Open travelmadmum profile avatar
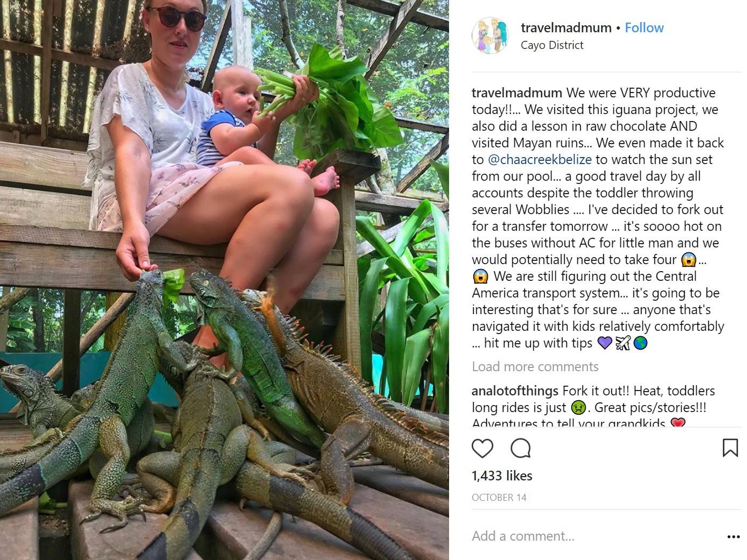This screenshot has height=560, width=747. [x=490, y=36]
